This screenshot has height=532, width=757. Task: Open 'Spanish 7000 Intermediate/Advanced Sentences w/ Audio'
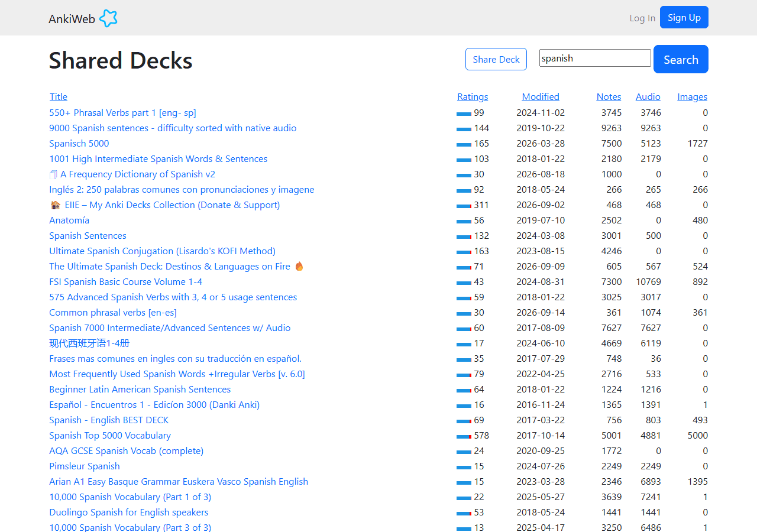[x=170, y=327]
